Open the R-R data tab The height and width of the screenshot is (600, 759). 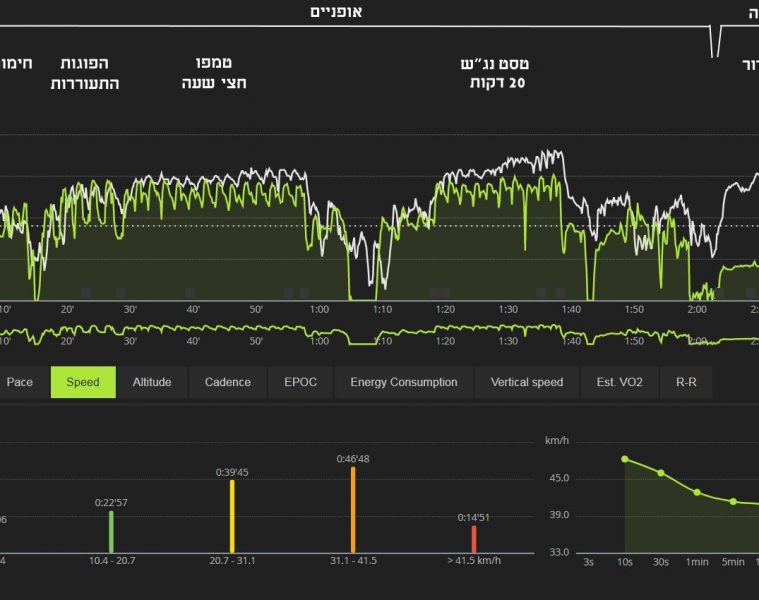686,382
